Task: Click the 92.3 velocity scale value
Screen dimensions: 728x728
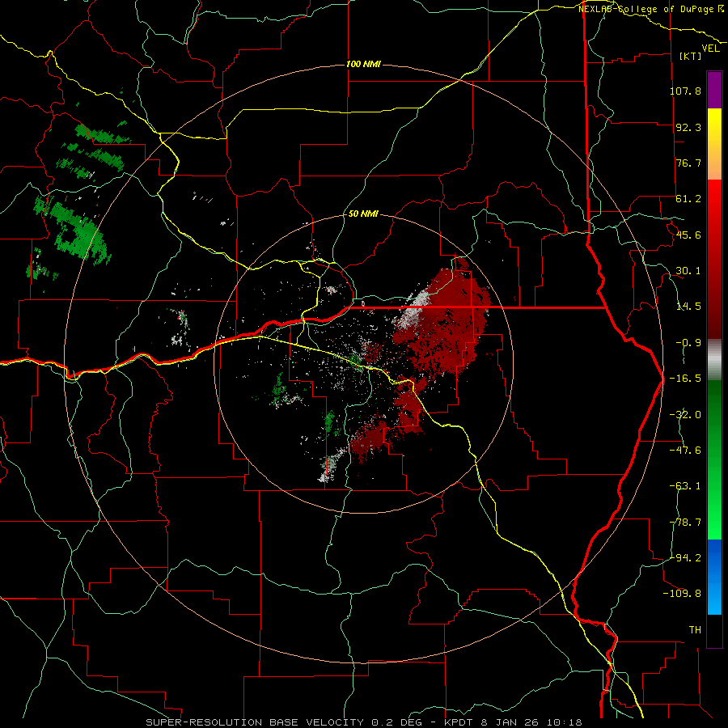Action: [x=688, y=127]
